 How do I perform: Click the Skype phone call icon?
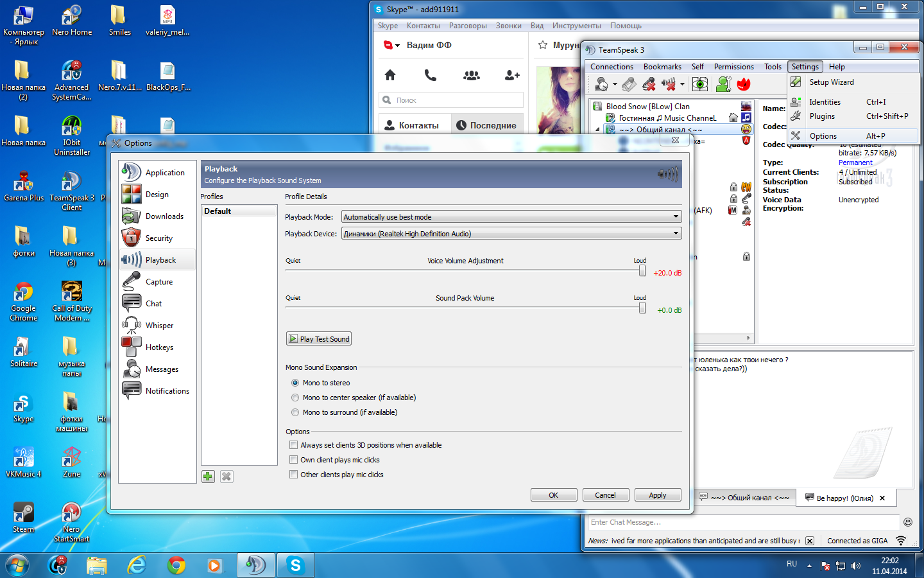[431, 75]
